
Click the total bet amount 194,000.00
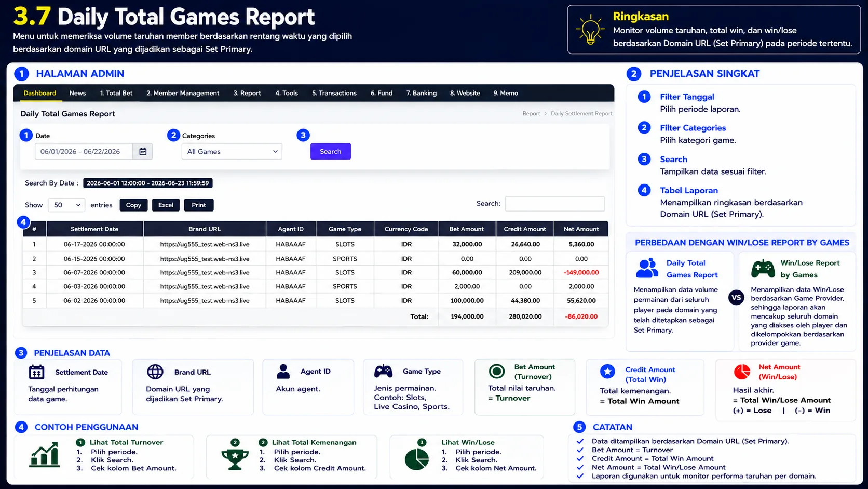(x=467, y=316)
